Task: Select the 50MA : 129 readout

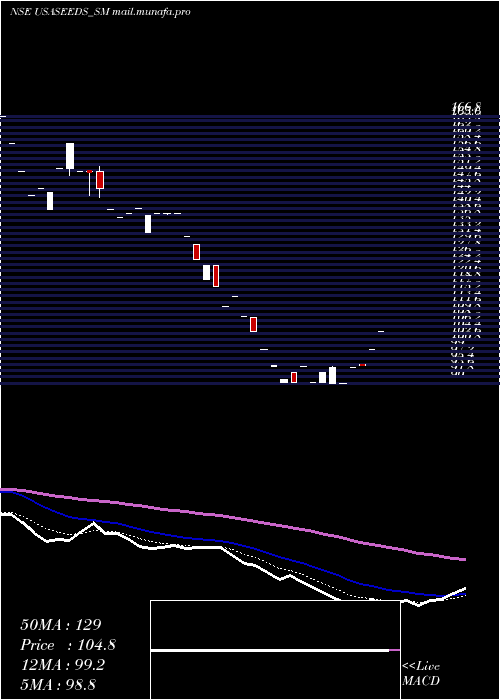Action: (x=61, y=625)
